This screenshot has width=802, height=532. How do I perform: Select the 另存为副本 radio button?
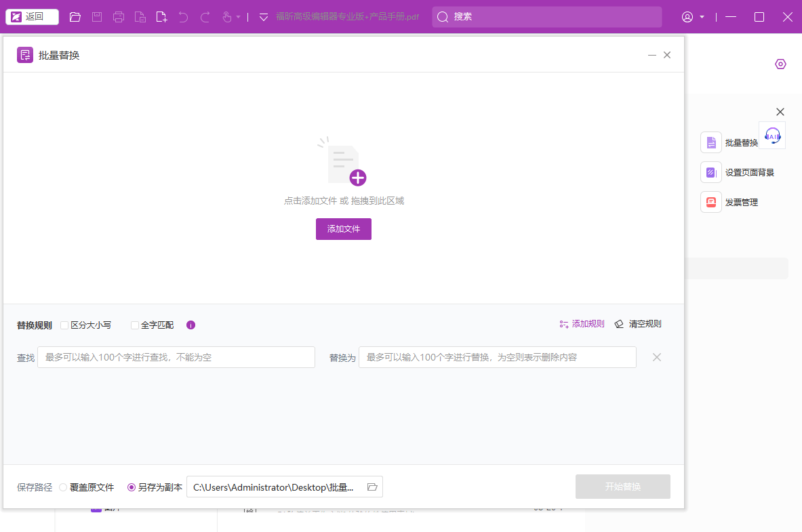(x=132, y=487)
